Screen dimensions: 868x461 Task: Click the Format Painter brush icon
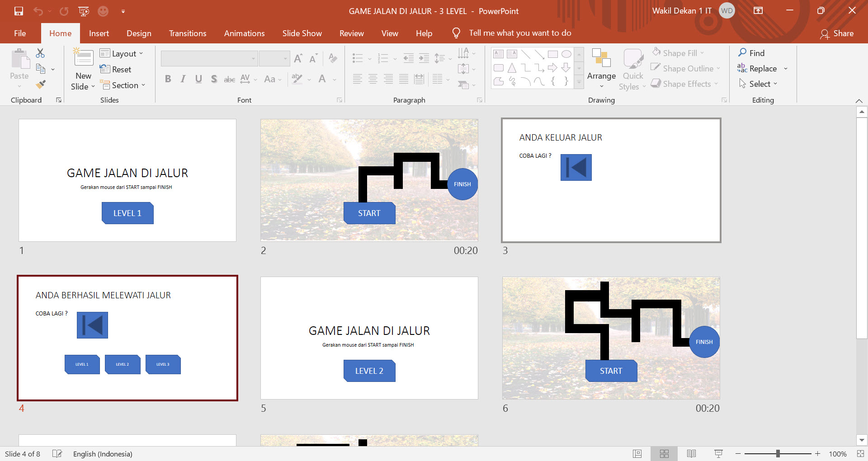click(x=41, y=84)
